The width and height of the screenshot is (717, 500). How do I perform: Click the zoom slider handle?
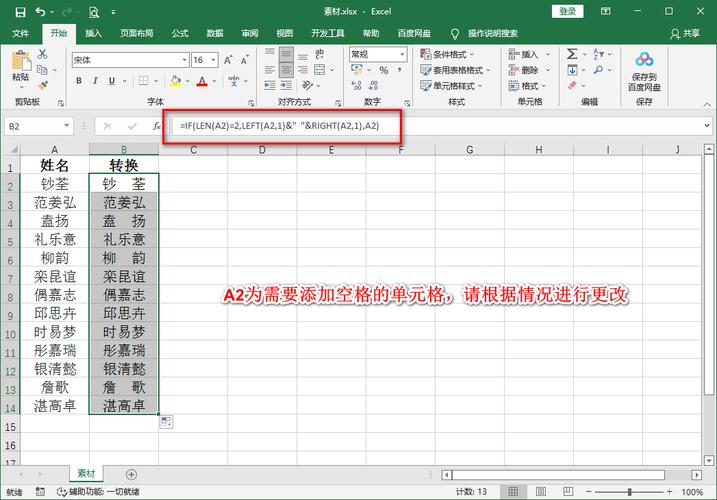click(630, 492)
